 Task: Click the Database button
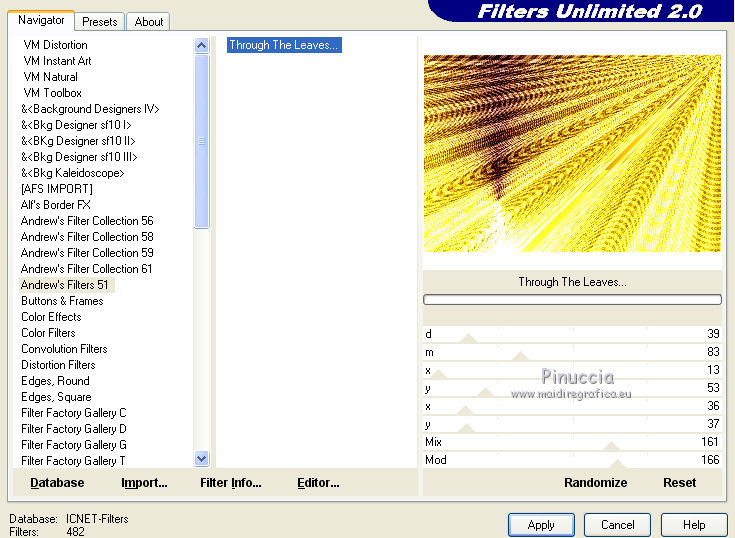pos(57,483)
